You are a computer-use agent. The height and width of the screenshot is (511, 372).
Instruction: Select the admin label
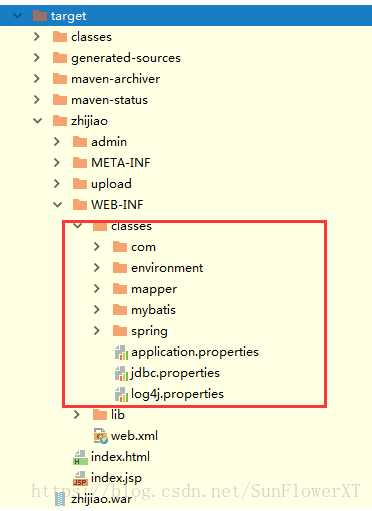point(109,142)
